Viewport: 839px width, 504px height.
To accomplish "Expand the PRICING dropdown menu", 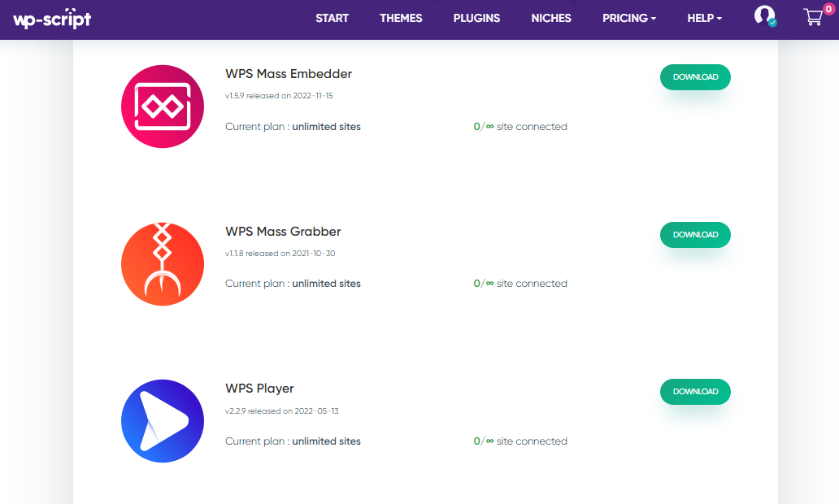I will point(629,18).
